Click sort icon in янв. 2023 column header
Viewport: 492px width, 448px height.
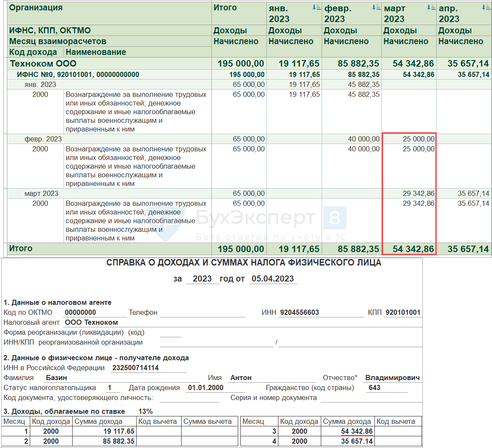[x=316, y=7]
